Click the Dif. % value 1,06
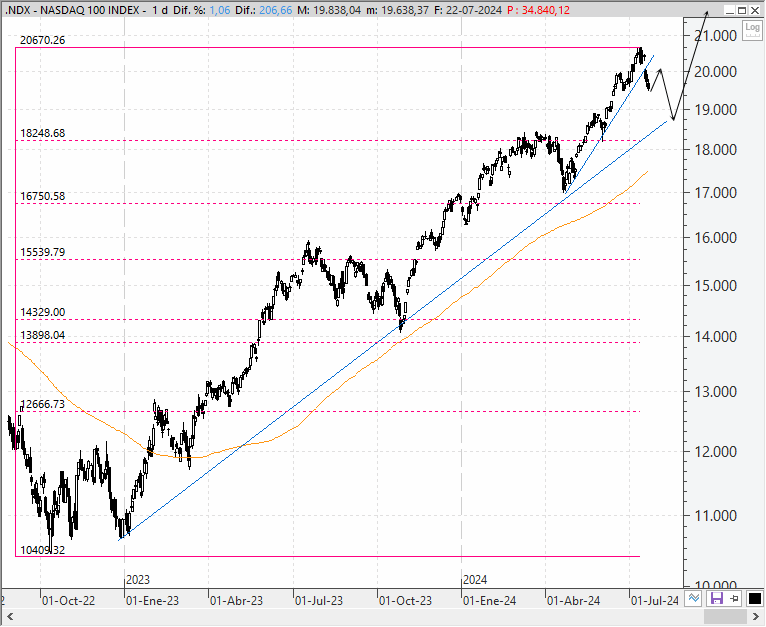The height and width of the screenshot is (627, 766). click(x=220, y=10)
